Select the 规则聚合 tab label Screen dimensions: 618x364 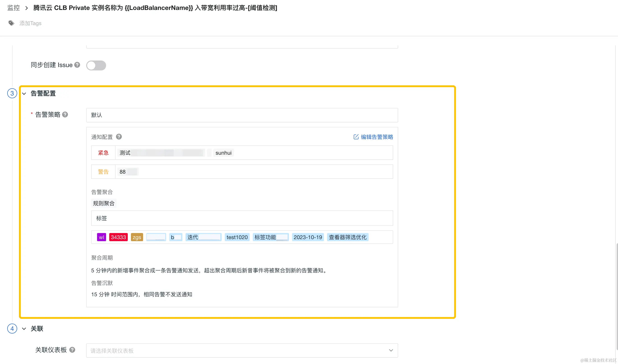tap(104, 203)
